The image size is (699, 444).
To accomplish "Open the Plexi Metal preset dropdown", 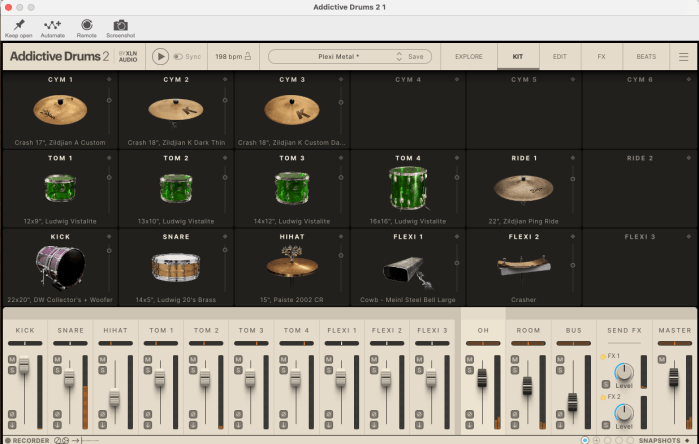I will [x=338, y=57].
